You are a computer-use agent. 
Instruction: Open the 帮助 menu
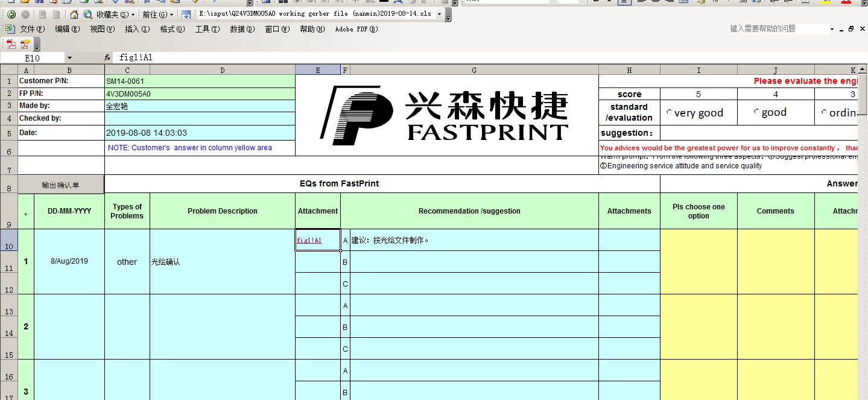point(312,29)
